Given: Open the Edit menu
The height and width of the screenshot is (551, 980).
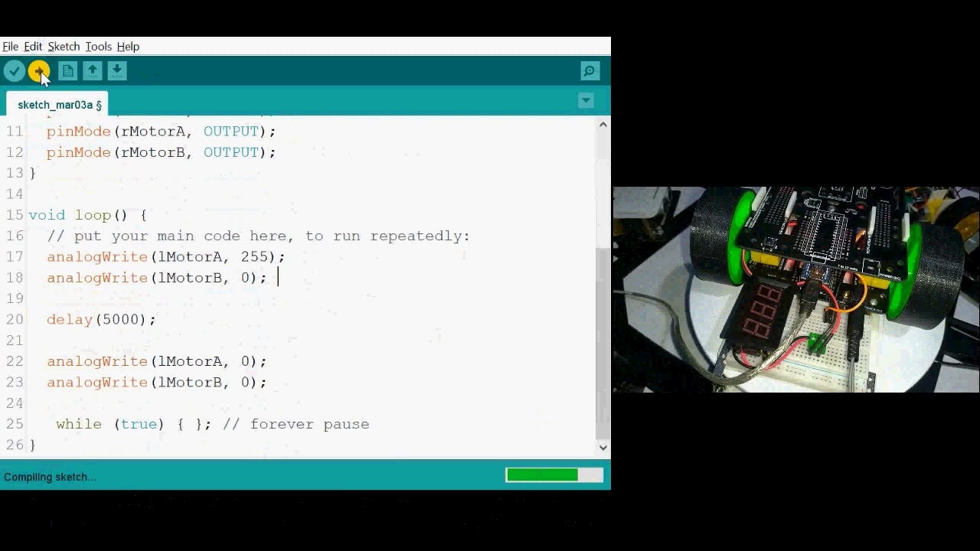Looking at the screenshot, I should 33,47.
